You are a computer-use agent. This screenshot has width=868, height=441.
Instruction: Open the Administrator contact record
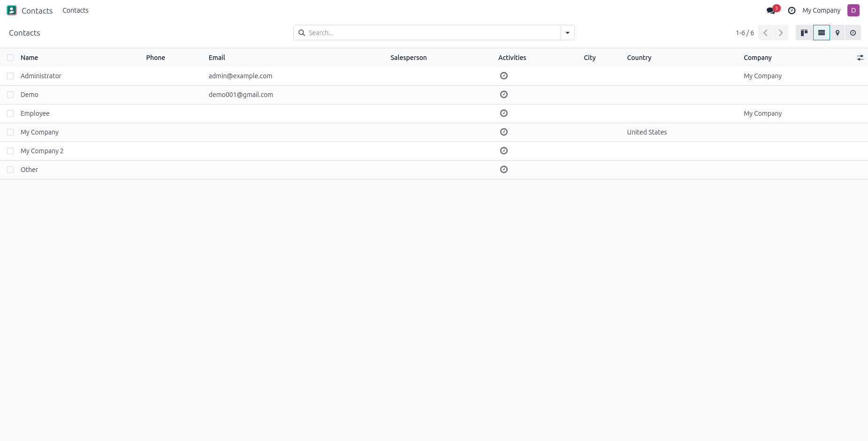click(x=41, y=76)
